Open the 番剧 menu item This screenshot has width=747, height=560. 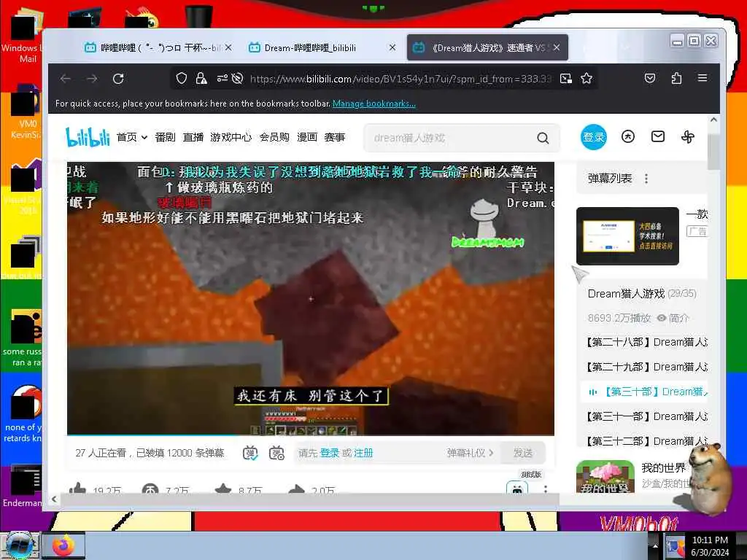coord(166,137)
